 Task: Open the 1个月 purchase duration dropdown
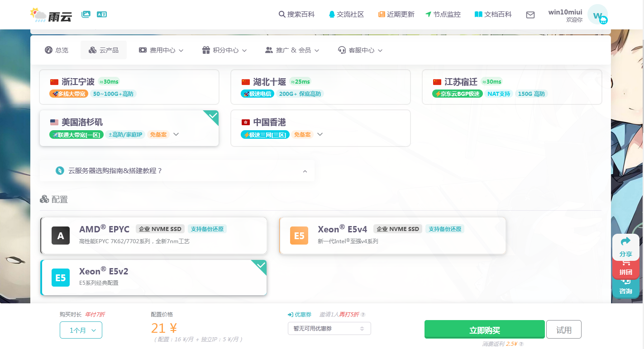[x=81, y=330]
